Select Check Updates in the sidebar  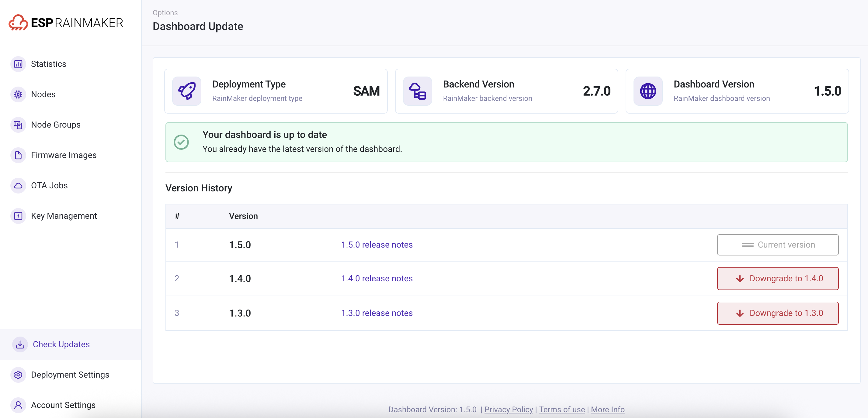click(x=61, y=344)
